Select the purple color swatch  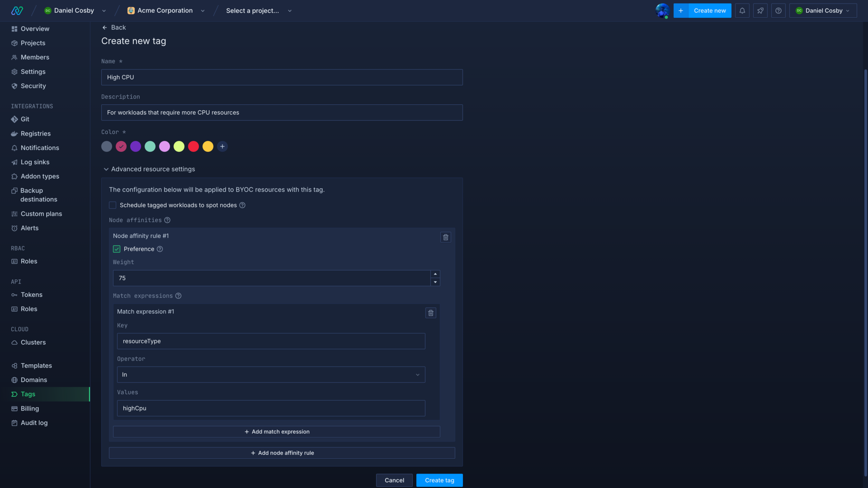click(x=136, y=146)
